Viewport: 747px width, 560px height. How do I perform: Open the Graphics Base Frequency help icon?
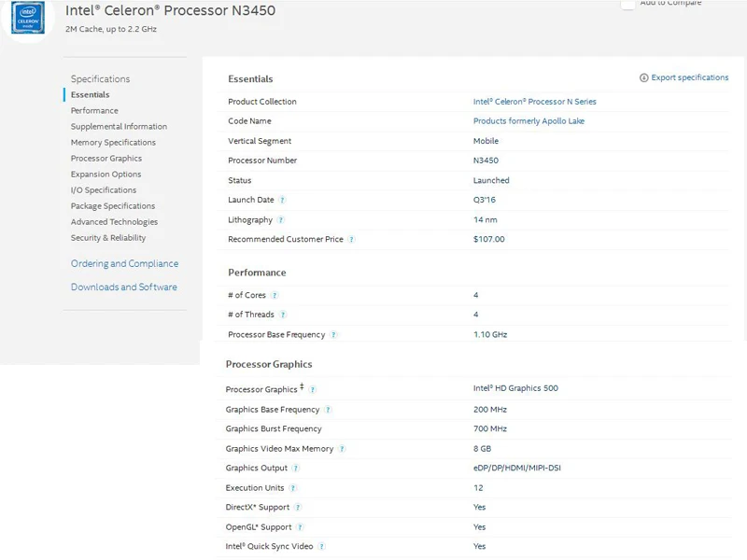[328, 410]
